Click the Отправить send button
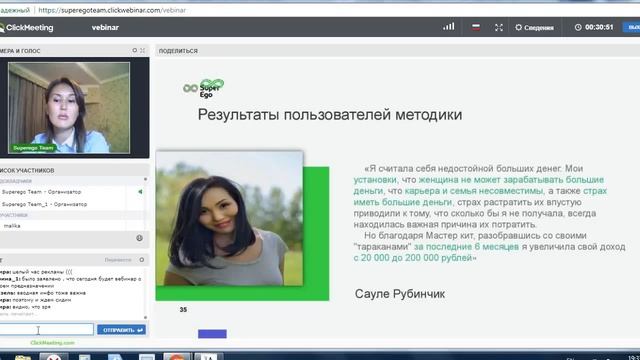 (122, 330)
